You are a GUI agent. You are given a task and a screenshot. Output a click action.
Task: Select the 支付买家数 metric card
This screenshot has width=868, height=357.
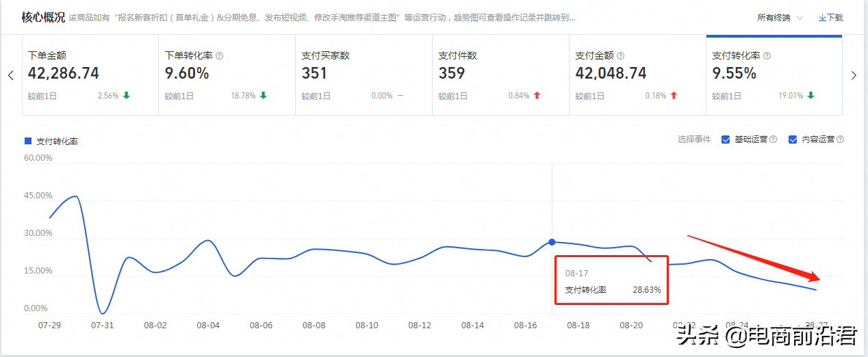pyautogui.click(x=363, y=76)
